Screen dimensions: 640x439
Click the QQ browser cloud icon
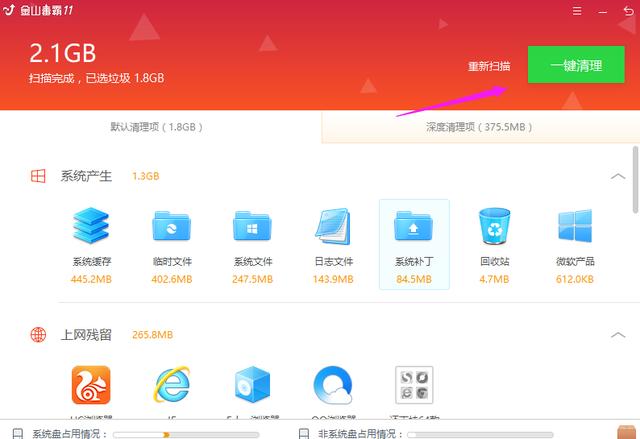(x=333, y=385)
